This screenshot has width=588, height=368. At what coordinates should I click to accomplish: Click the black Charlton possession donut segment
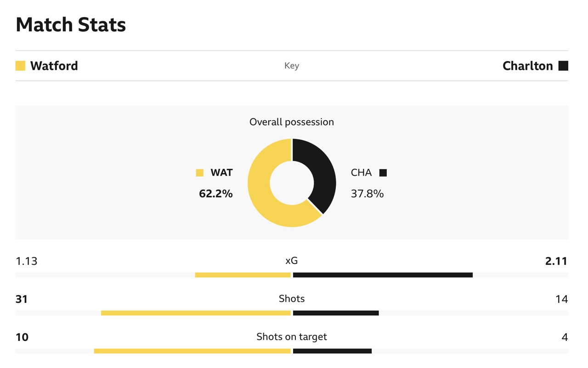click(322, 170)
